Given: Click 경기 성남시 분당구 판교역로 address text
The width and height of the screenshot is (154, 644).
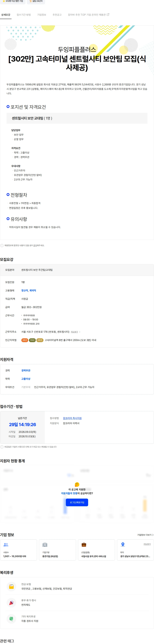Looking at the screenshot, I should point(135,556).
